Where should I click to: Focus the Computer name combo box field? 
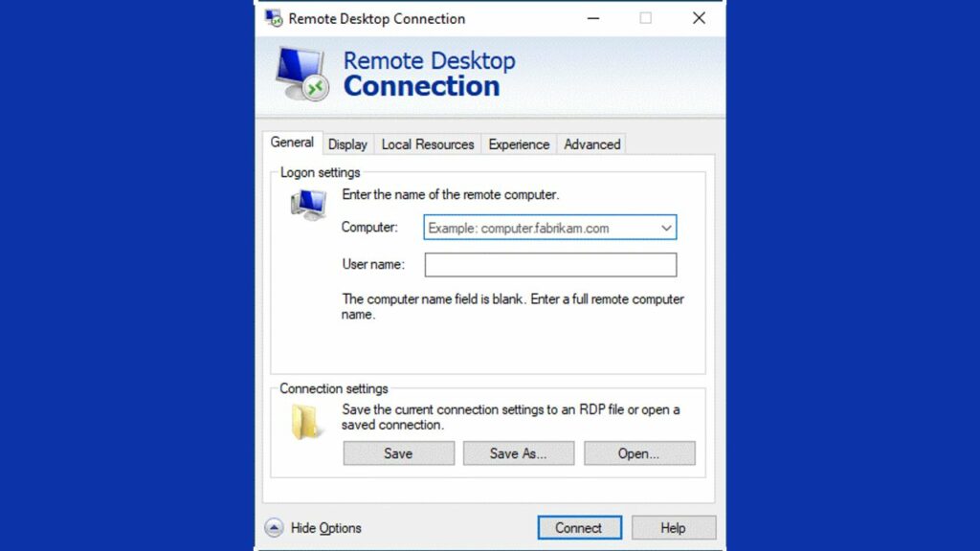tap(550, 228)
